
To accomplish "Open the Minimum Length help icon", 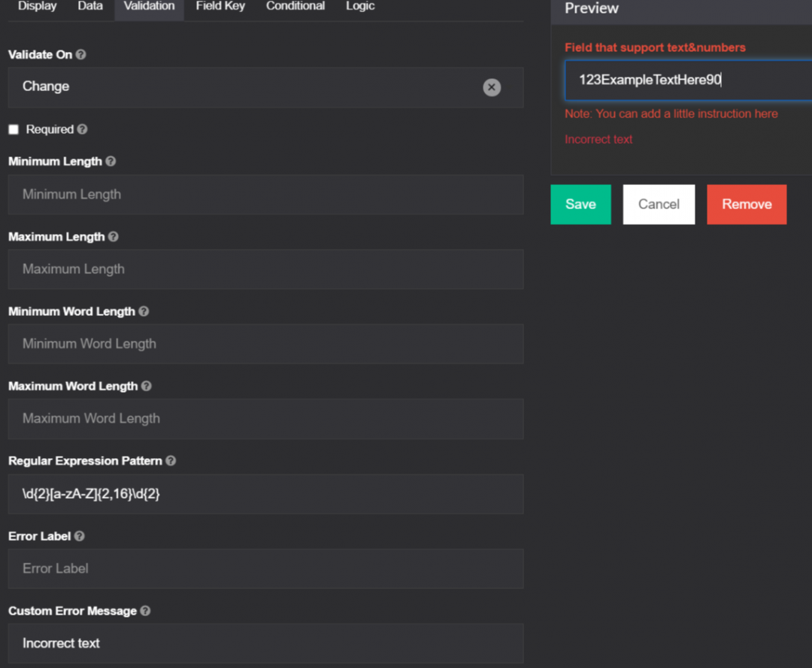I will coord(111,161).
